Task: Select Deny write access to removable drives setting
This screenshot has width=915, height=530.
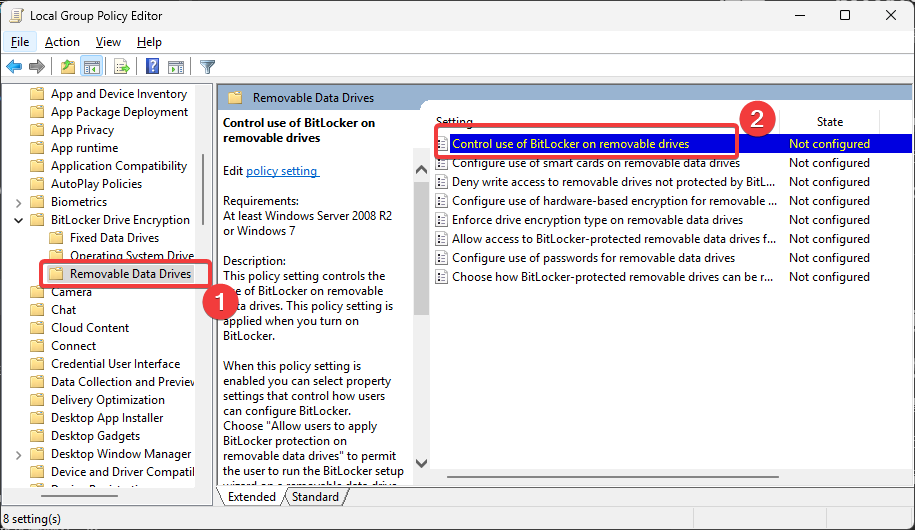Action: [x=613, y=182]
